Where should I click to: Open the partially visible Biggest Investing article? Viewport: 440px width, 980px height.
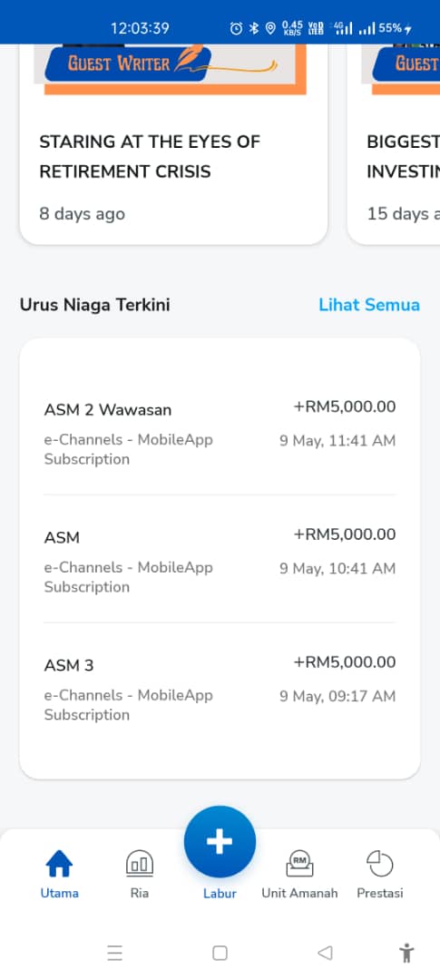[394, 143]
